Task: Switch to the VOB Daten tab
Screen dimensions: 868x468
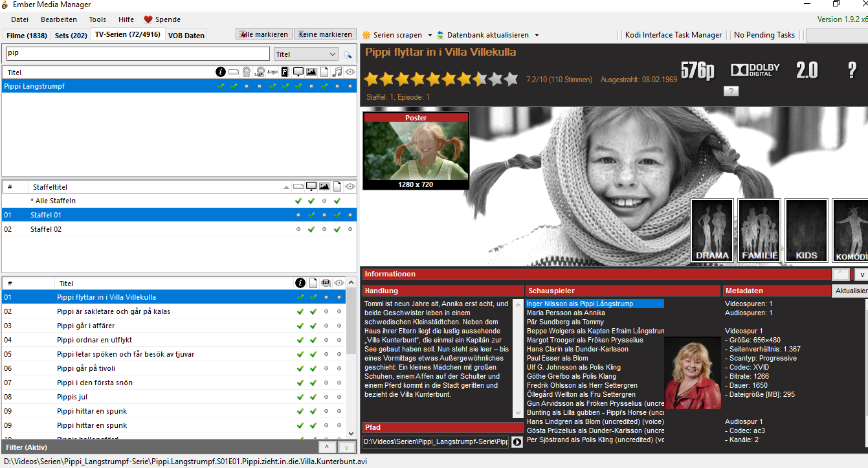Action: [186, 36]
